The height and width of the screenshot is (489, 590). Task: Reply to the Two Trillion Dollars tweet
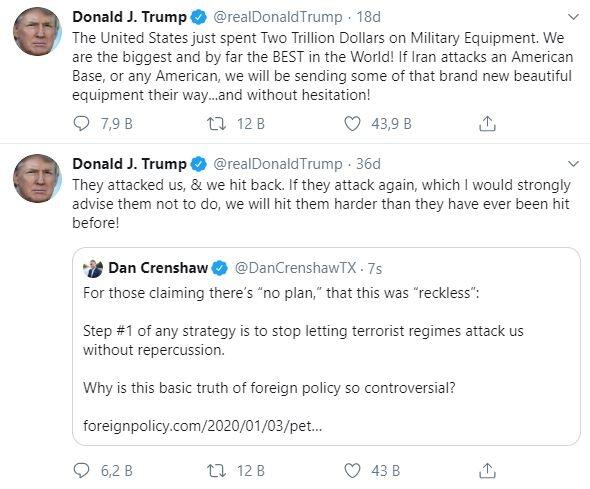[81, 124]
